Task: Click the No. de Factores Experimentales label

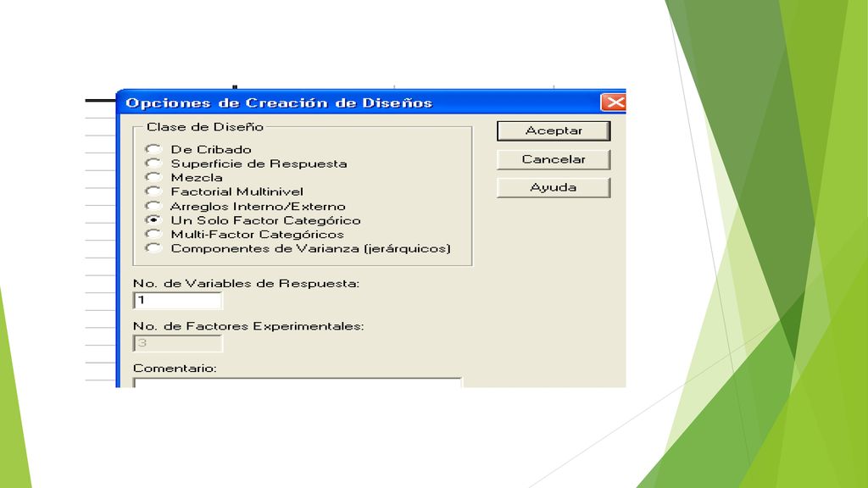Action: [248, 326]
